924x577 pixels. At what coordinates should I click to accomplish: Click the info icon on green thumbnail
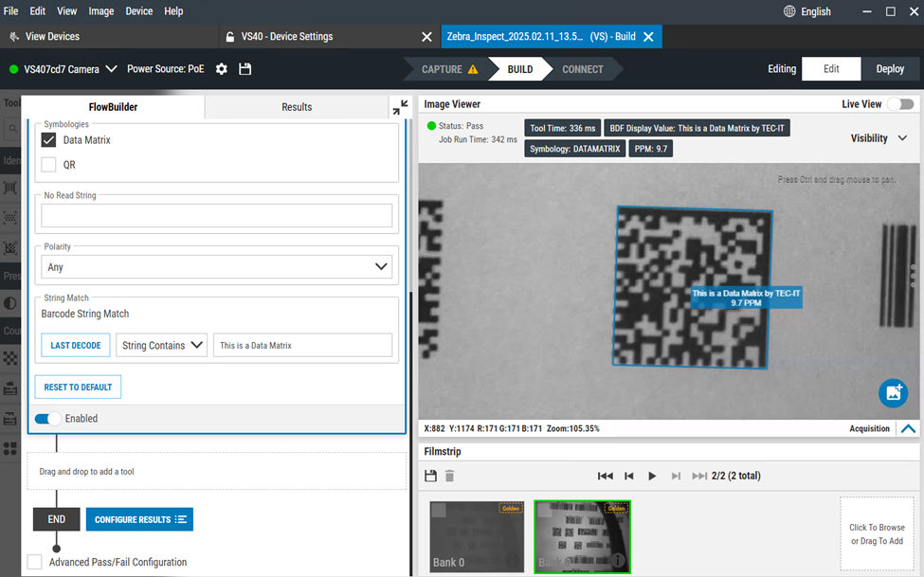[x=618, y=561]
